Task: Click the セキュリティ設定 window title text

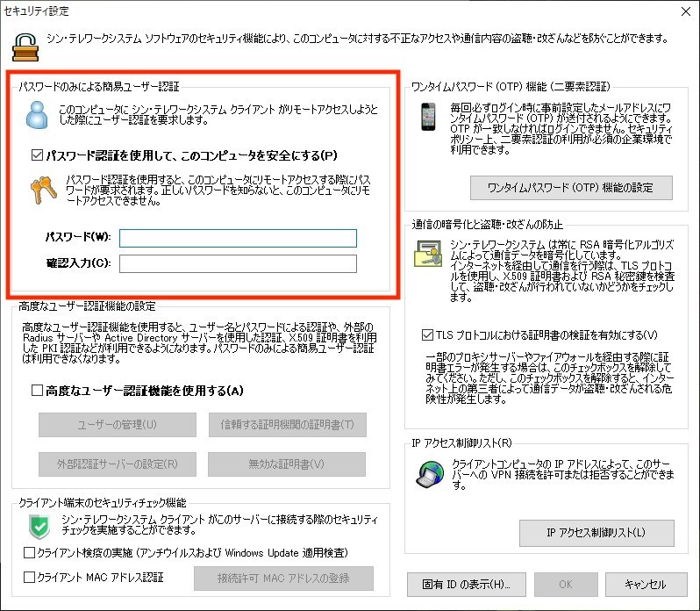Action: click(x=36, y=11)
